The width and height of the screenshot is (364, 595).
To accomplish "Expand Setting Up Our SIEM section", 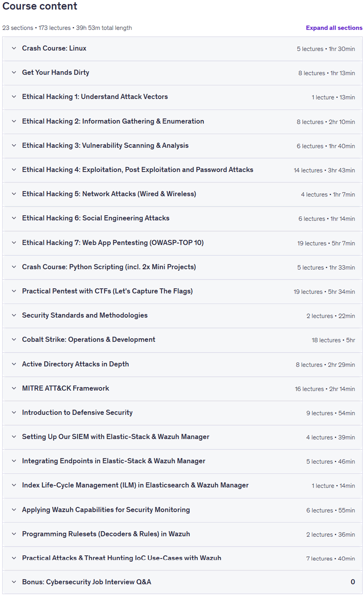I will [182, 437].
